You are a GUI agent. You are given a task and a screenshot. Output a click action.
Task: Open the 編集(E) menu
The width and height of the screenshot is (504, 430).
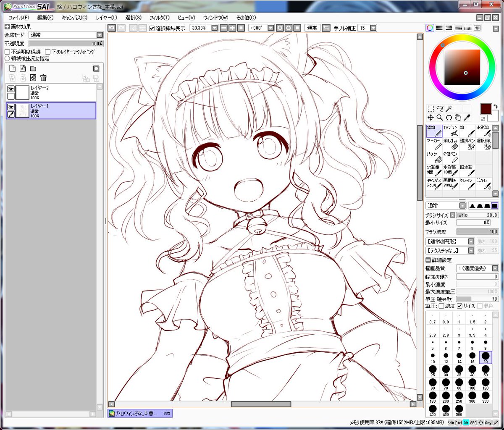pos(45,18)
